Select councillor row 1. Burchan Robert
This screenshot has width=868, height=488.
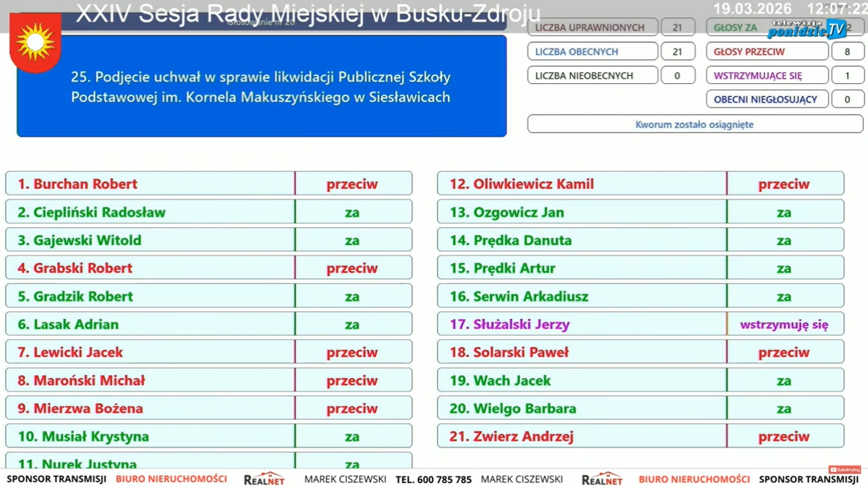[150, 184]
